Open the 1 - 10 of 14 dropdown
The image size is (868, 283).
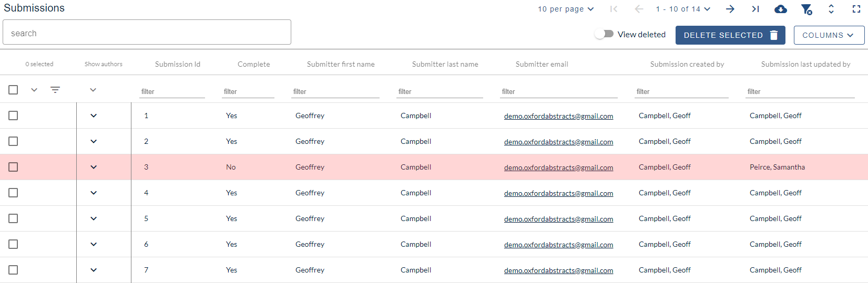(683, 9)
